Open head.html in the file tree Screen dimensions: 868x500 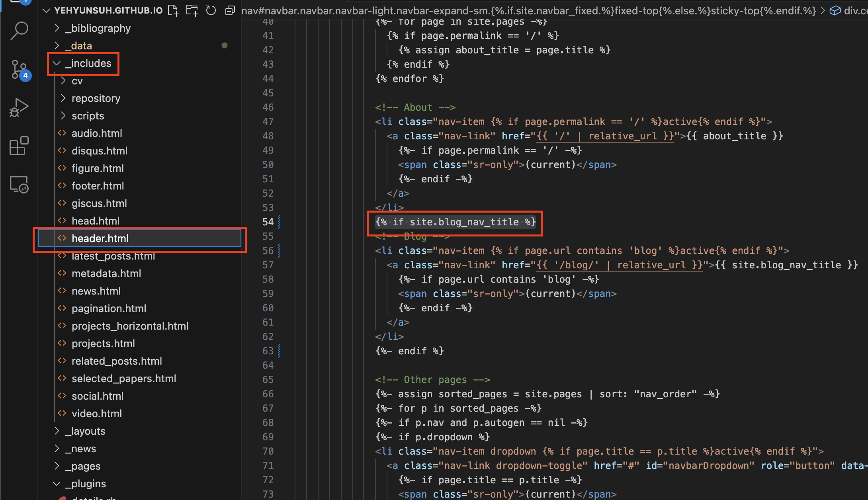click(96, 221)
